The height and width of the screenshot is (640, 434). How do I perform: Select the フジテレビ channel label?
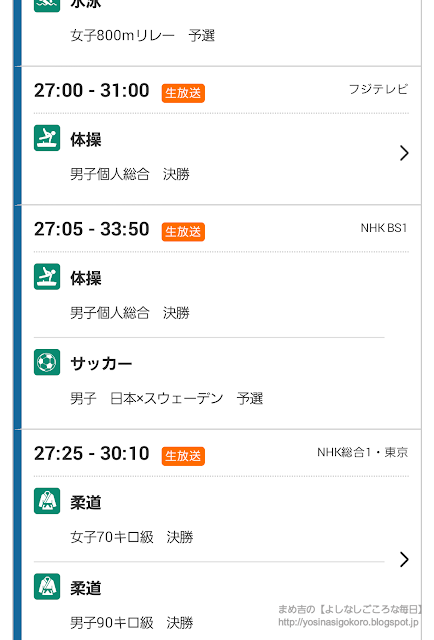378,89
